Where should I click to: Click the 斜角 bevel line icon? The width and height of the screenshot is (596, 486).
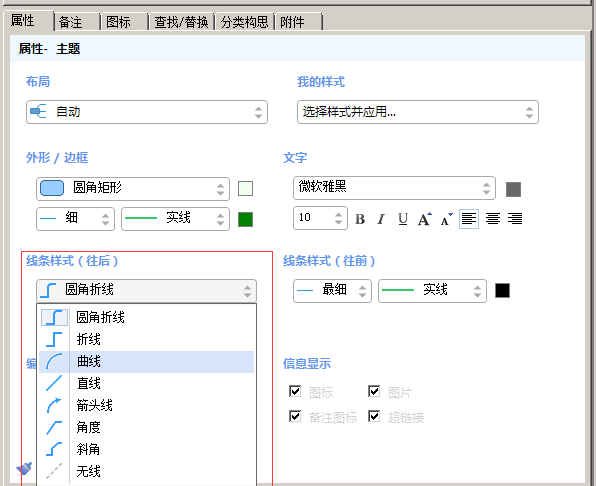tap(54, 449)
